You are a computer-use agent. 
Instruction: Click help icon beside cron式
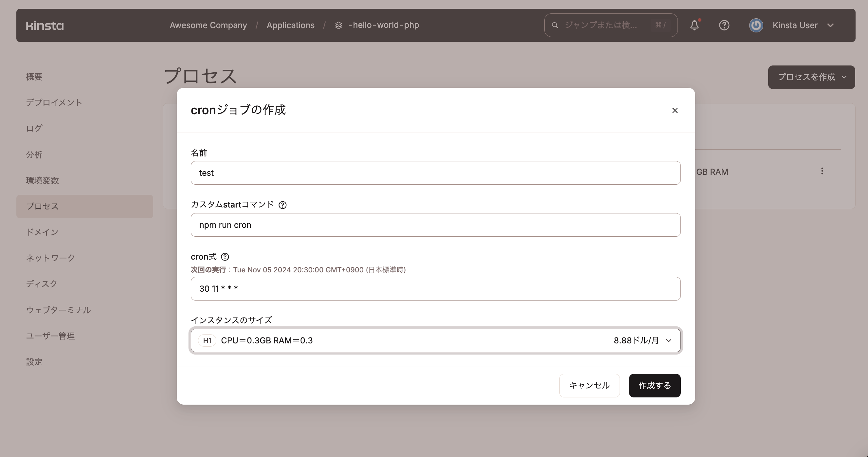click(225, 256)
